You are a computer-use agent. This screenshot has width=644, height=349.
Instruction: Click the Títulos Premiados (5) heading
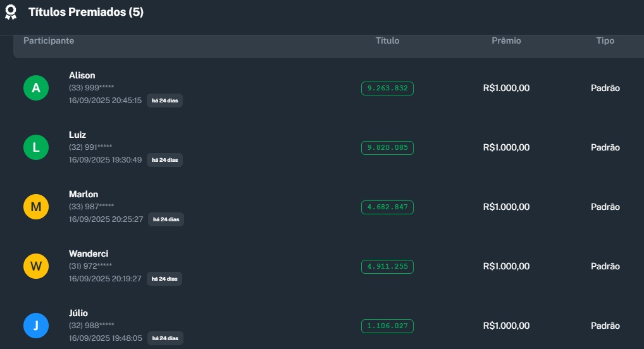pos(86,12)
